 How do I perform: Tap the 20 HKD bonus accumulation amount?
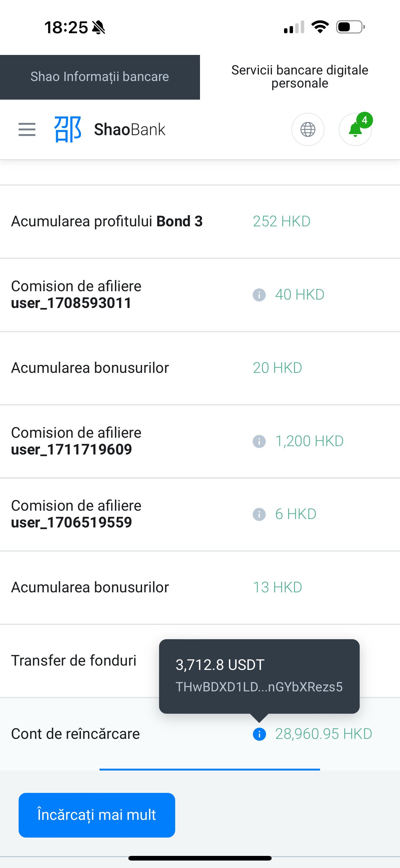point(277,368)
